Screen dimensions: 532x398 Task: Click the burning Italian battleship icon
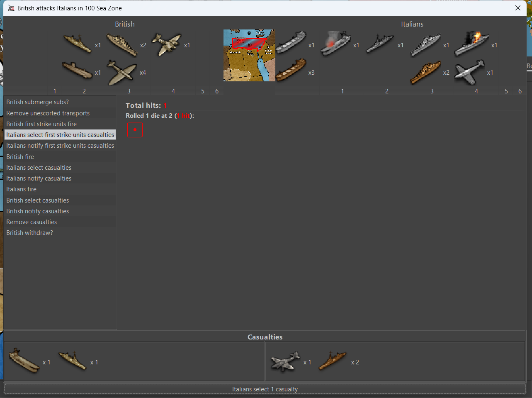471,44
